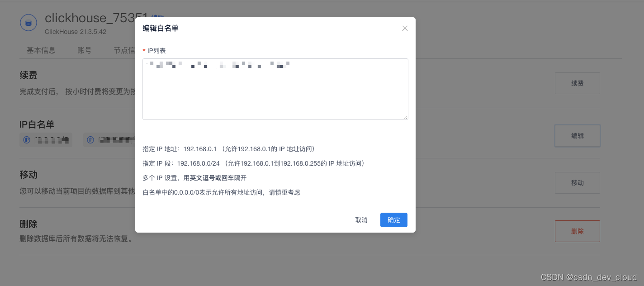Click hint text 指定 IP 地址 192.168.0.1
Viewport: 644px width, 286px height.
229,149
